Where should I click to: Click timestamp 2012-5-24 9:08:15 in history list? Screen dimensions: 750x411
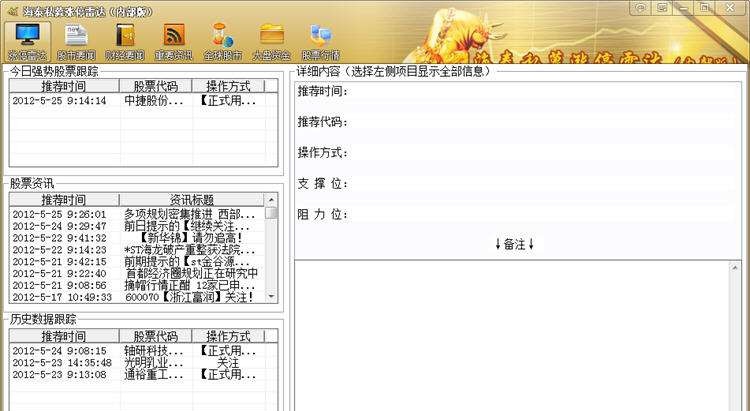pyautogui.click(x=59, y=351)
